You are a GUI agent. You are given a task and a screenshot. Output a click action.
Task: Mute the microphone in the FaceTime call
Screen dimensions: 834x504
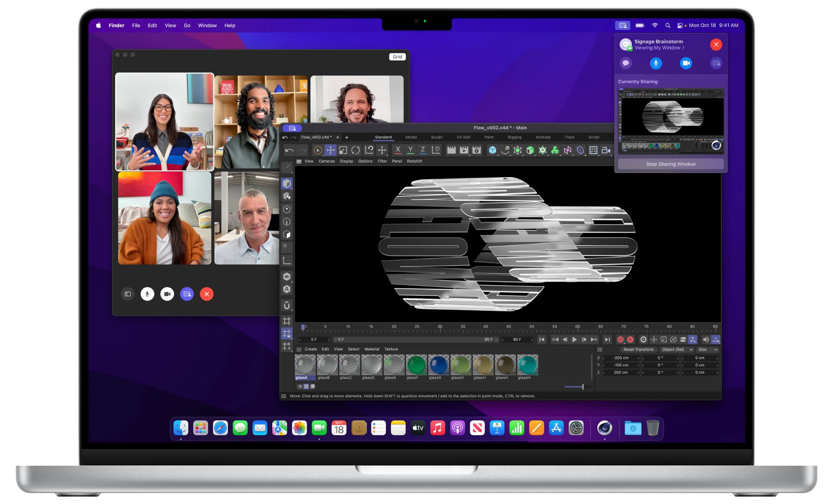click(147, 294)
